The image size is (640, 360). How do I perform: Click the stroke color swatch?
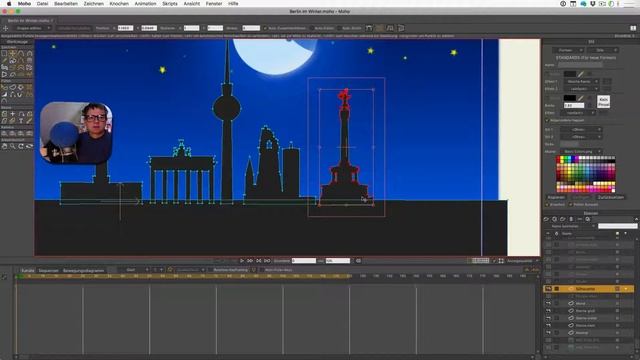[570, 98]
